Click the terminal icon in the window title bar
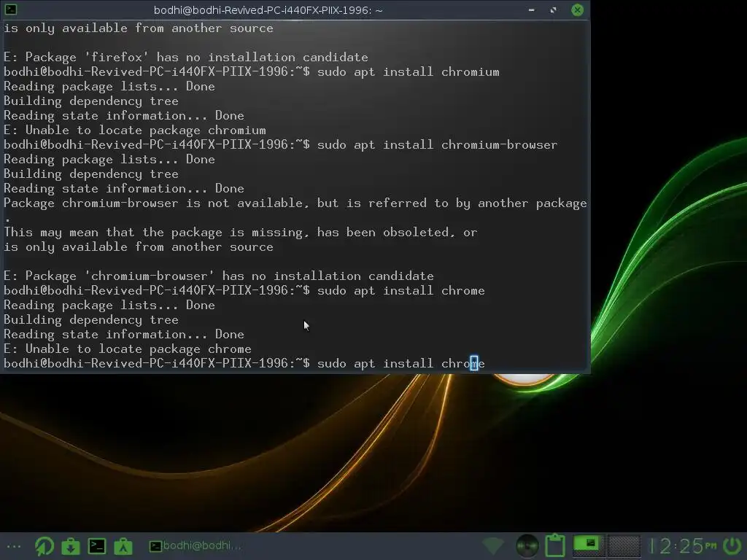 10,9
